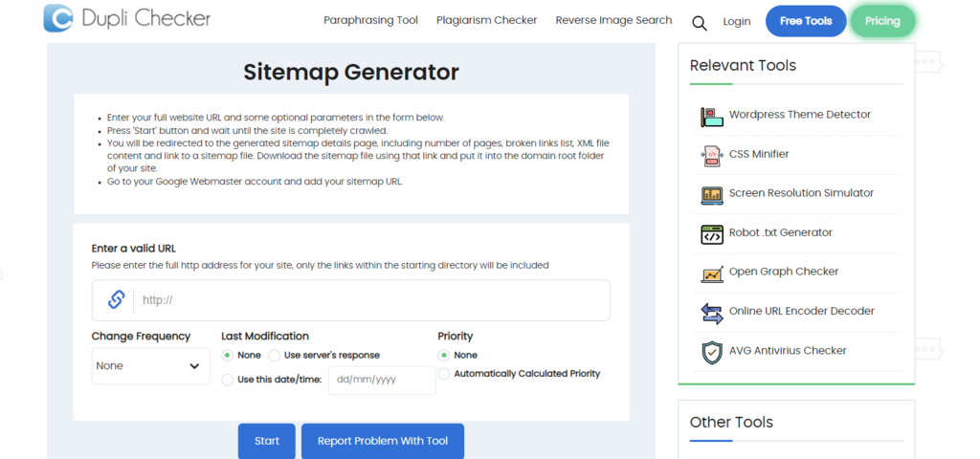
Task: Open the Wordpress Theme Detector link
Action: 799,115
